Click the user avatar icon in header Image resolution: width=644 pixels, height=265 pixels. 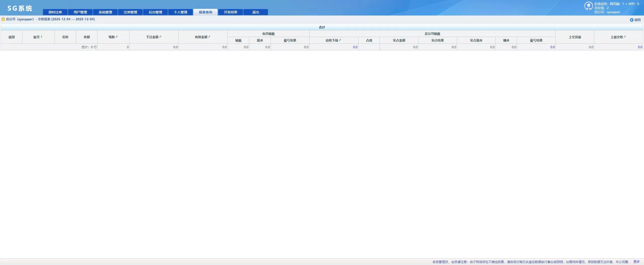tap(588, 6)
